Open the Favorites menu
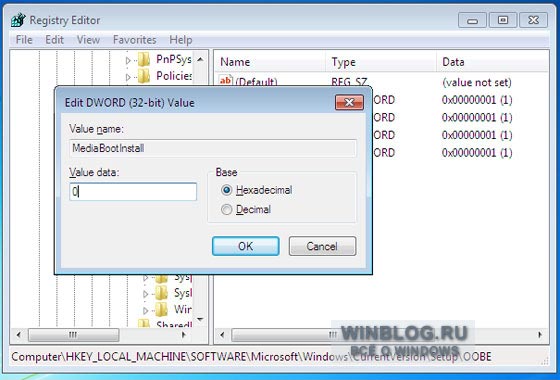 point(135,40)
